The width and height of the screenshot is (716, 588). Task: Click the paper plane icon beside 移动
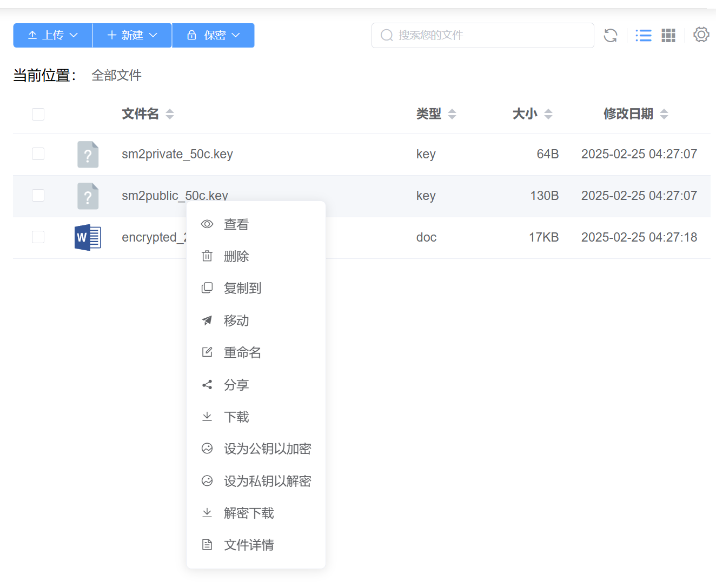[x=207, y=320]
